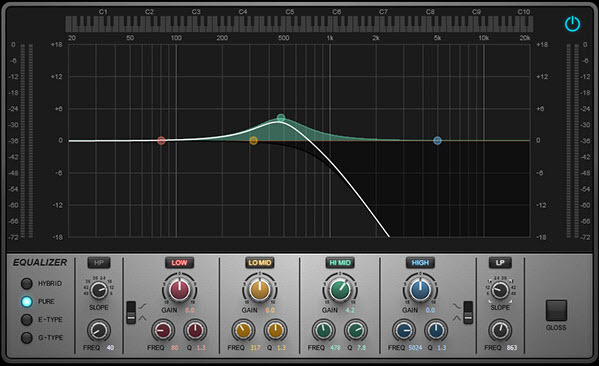This screenshot has width=599, height=366.
Task: Click the HIGH band GAIN knob
Action: pyautogui.click(x=420, y=290)
